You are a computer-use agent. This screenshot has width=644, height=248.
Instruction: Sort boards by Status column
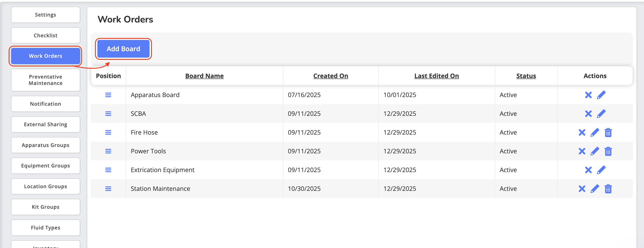(x=526, y=76)
